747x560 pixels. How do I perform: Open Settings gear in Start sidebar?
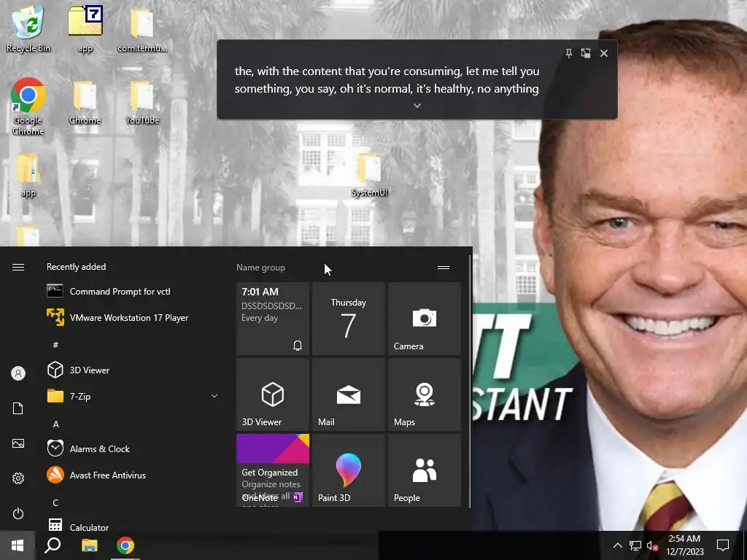tap(18, 478)
